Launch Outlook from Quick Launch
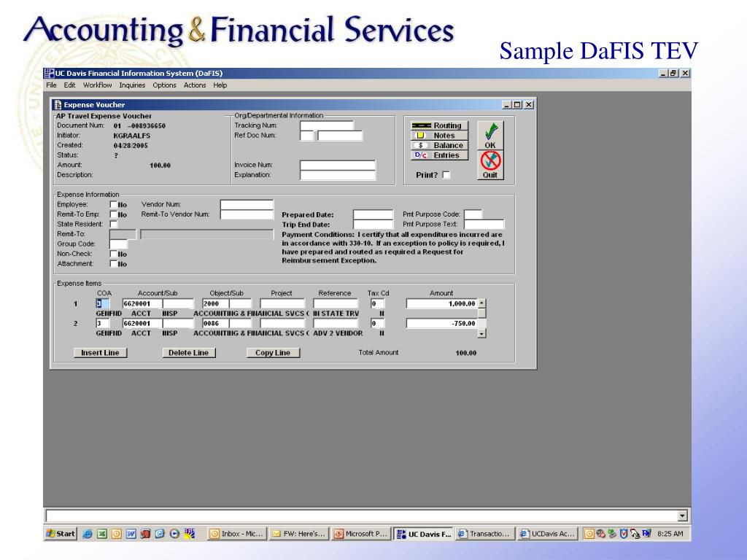The image size is (747, 560). pos(116,534)
